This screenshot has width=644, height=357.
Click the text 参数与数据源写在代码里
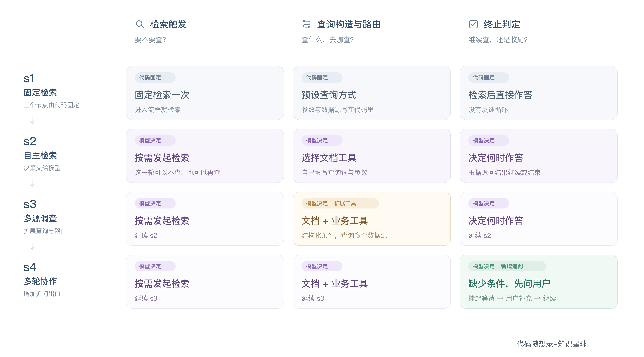tap(337, 110)
